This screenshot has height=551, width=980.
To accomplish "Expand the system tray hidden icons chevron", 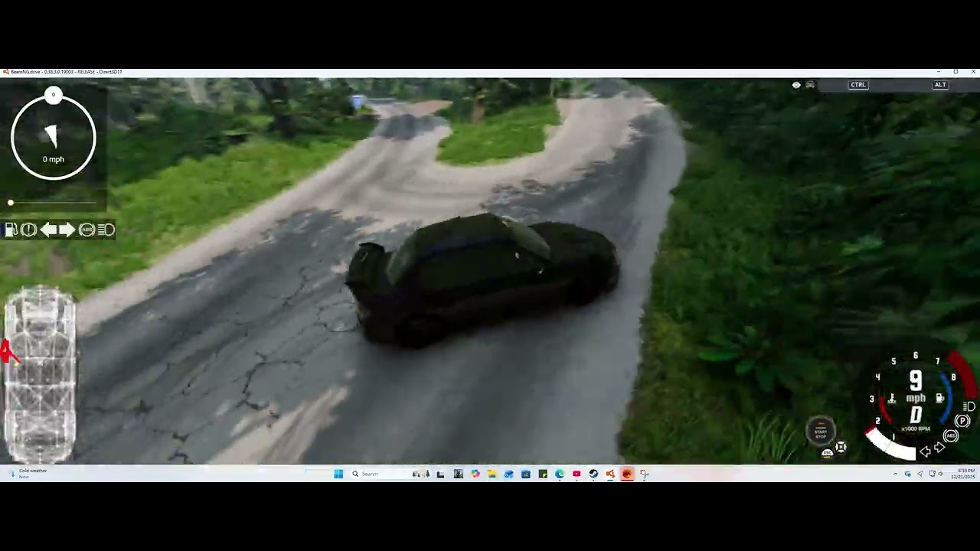I will 895,474.
